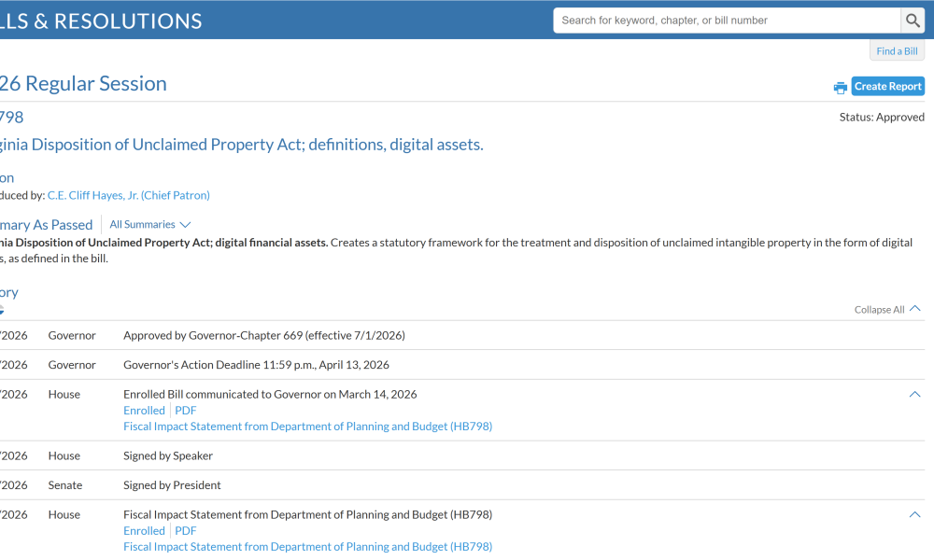The width and height of the screenshot is (934, 560).
Task: Click the bill title about Unclaimed Property Act
Action: point(241,145)
